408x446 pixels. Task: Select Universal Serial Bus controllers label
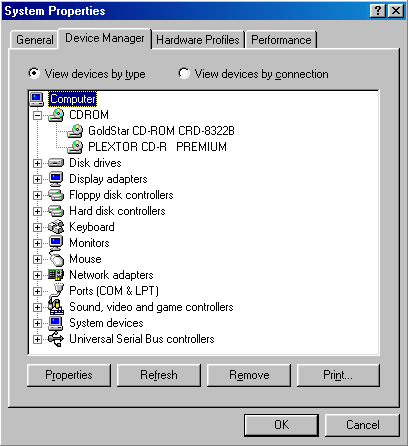(142, 339)
